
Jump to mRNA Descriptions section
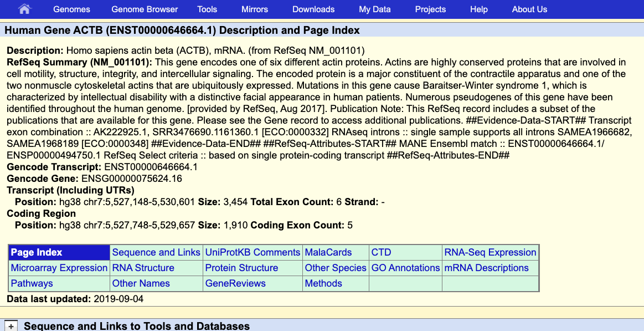486,268
